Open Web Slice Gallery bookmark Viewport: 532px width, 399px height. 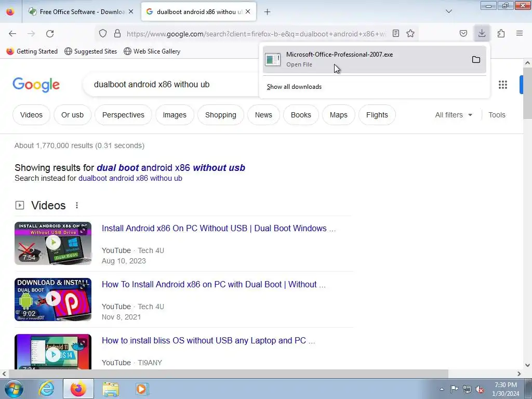point(152,51)
